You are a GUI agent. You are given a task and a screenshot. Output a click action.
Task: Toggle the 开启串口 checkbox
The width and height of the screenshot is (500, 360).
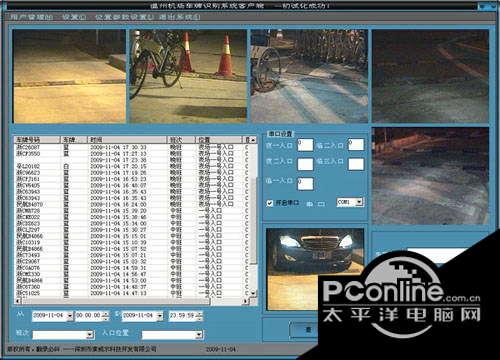270,203
